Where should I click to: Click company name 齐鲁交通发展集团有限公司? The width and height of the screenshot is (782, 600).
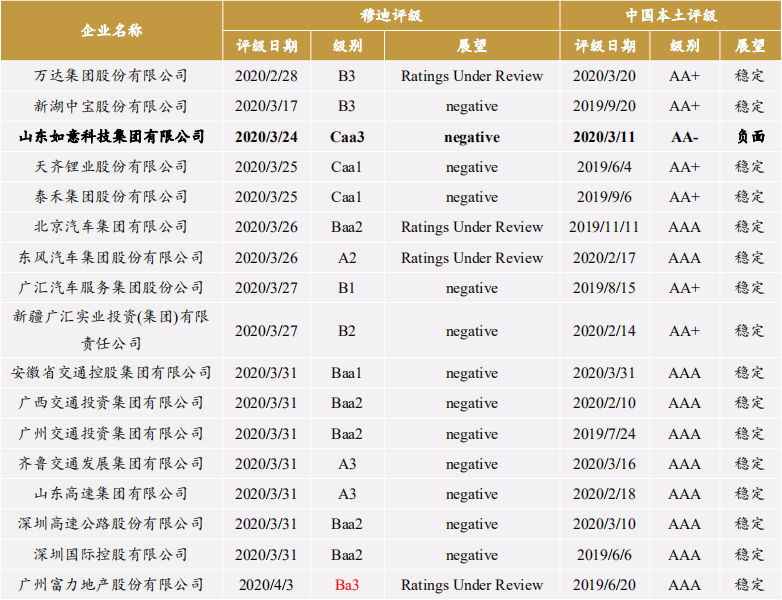coord(111,464)
